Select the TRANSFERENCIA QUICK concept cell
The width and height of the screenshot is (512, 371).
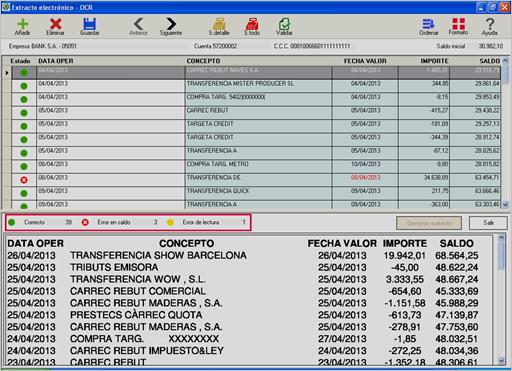click(258, 193)
